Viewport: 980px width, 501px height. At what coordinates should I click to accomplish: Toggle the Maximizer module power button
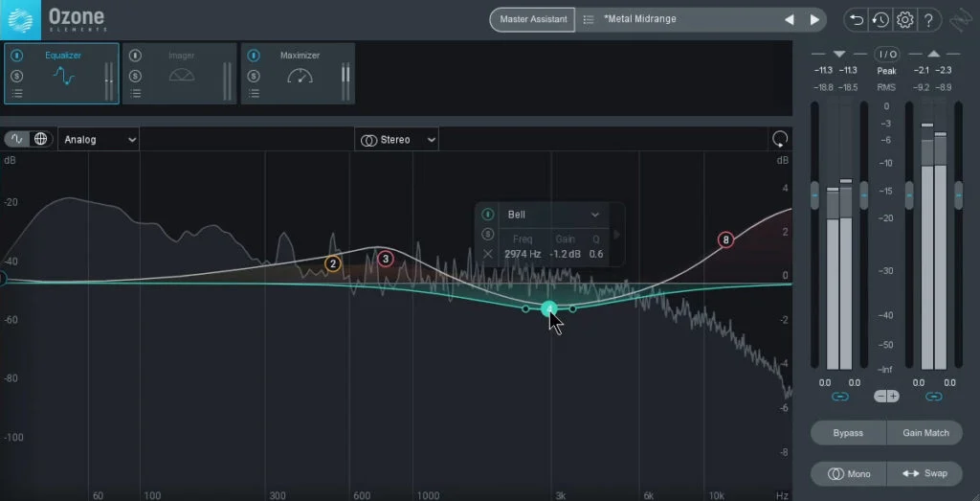point(253,56)
